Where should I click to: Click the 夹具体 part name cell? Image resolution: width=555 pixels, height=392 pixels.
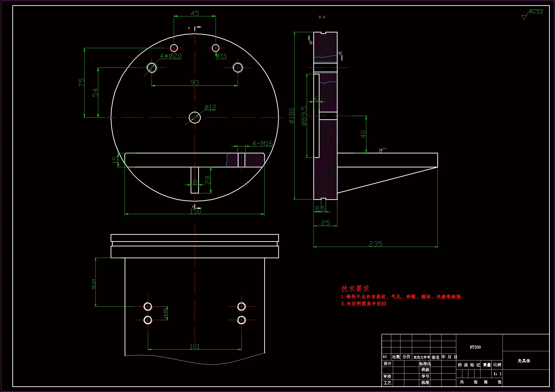click(x=524, y=361)
